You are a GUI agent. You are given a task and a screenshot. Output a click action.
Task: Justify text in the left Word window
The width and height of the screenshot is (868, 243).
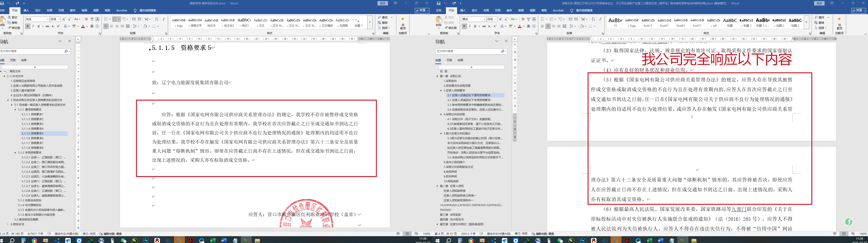coord(122,26)
